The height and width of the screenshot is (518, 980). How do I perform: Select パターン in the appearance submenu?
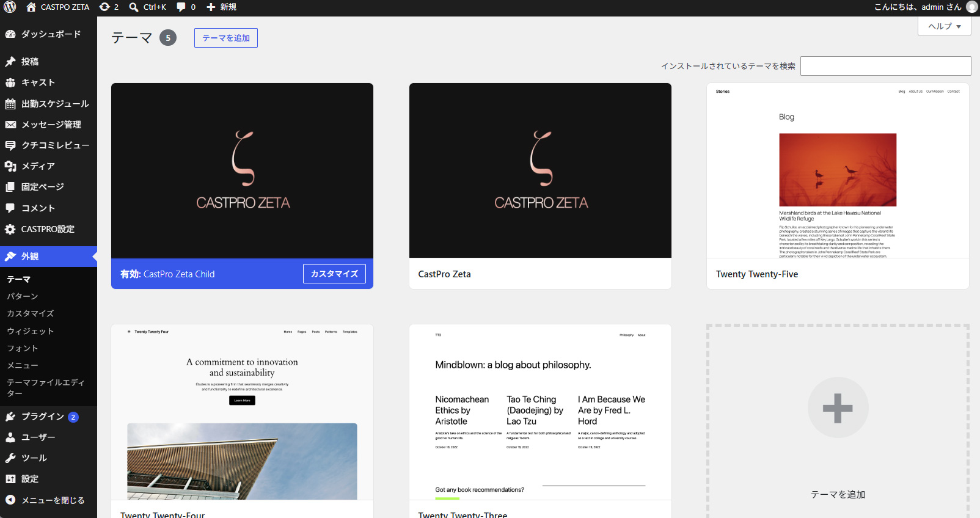[23, 296]
